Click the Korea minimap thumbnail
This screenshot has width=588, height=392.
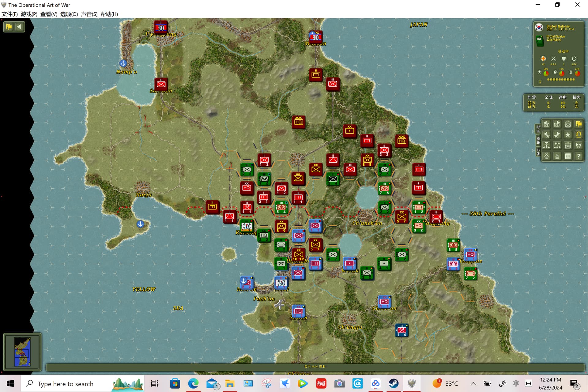(22, 352)
